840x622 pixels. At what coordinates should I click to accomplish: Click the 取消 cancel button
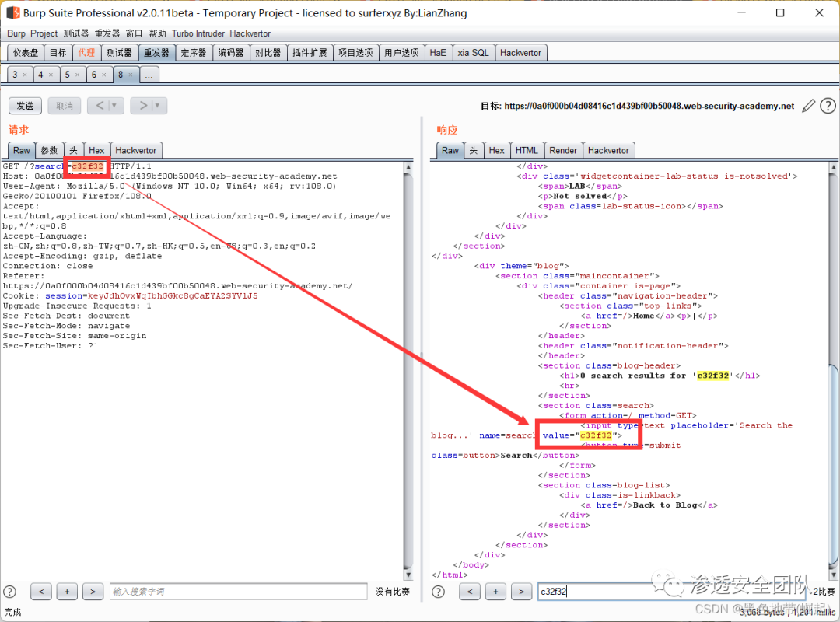[65, 106]
